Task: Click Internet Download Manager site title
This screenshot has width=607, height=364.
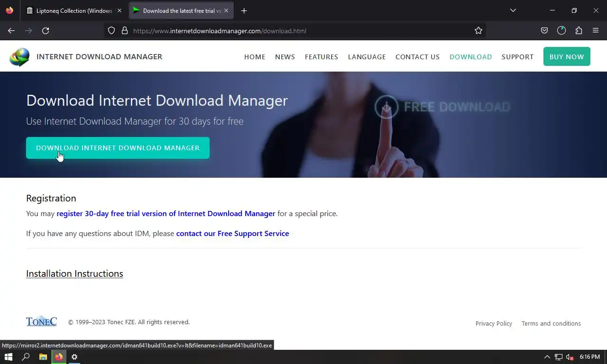Action: click(x=99, y=56)
